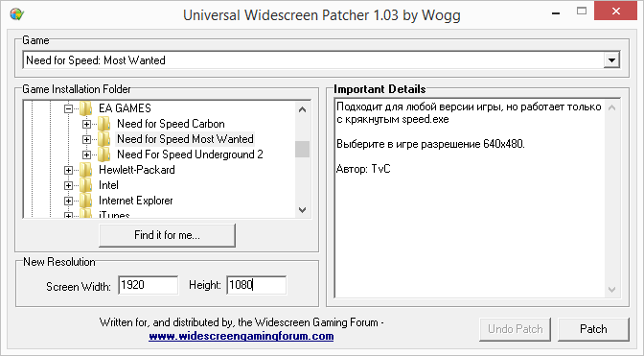The image size is (644, 356).
Task: Click the Find it for me button
Action: click(167, 235)
